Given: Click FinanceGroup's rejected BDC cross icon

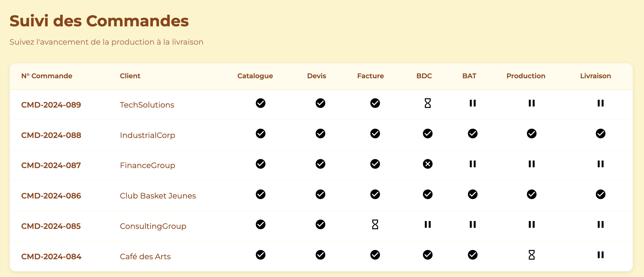Looking at the screenshot, I should (427, 164).
